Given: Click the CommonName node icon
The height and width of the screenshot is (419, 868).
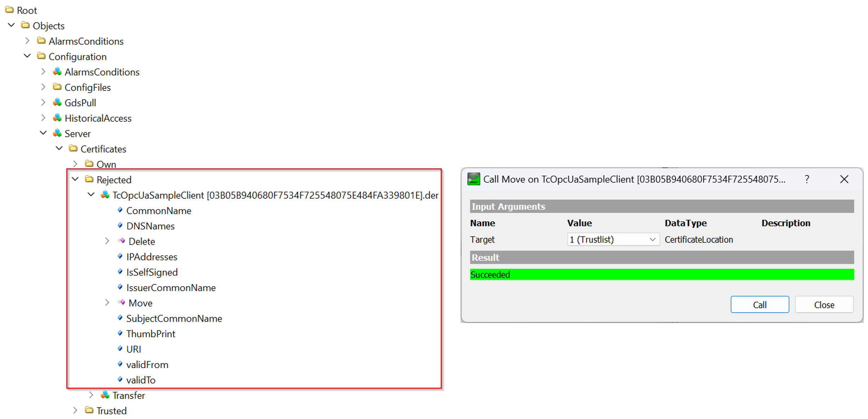Looking at the screenshot, I should point(119,210).
